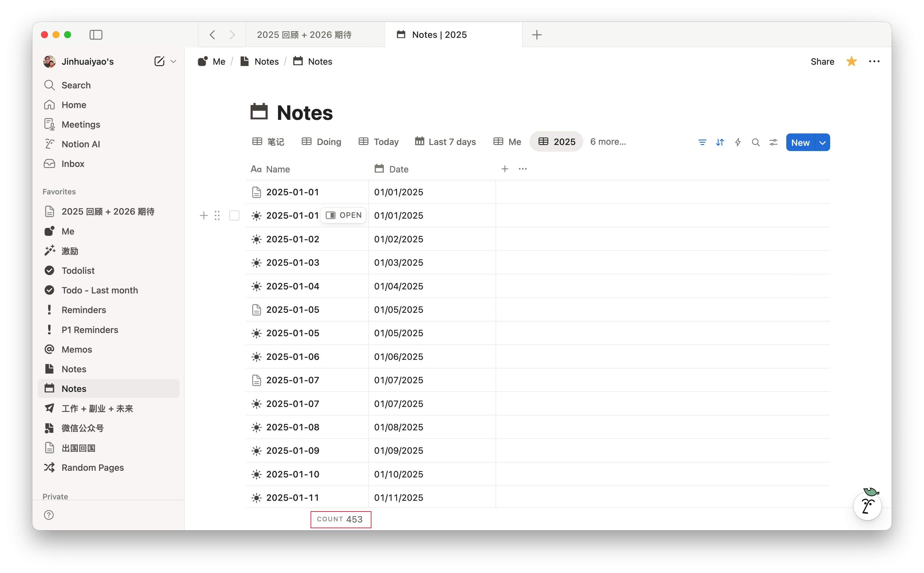Image resolution: width=924 pixels, height=573 pixels.
Task: Open workspace switcher chevron near Jinhuaiyao's
Action: (174, 62)
